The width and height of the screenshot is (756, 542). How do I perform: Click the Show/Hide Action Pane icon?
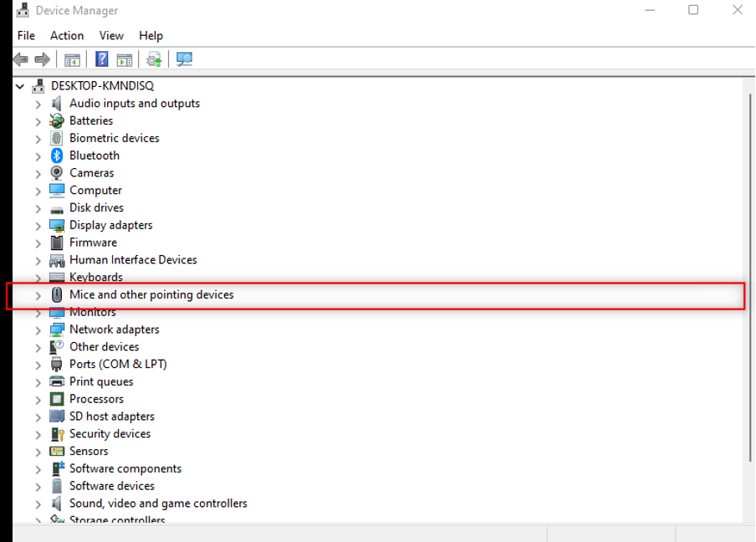click(125, 59)
